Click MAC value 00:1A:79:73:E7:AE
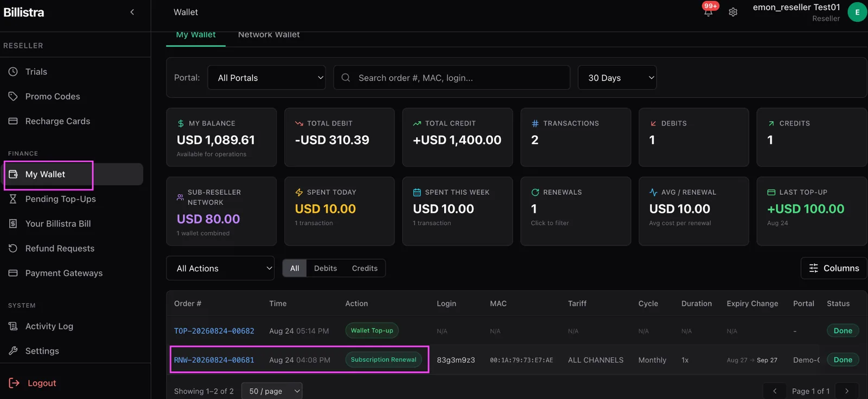Image resolution: width=868 pixels, height=399 pixels. (521, 360)
